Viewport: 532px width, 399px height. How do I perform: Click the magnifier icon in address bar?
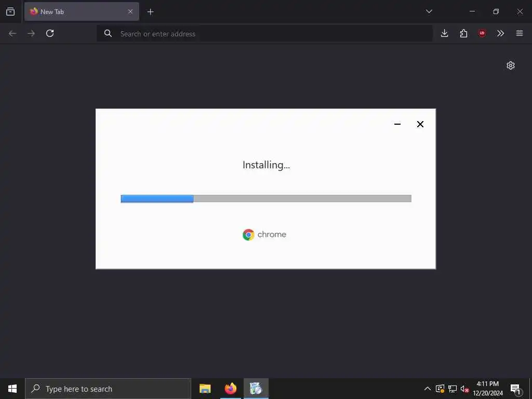pyautogui.click(x=108, y=33)
